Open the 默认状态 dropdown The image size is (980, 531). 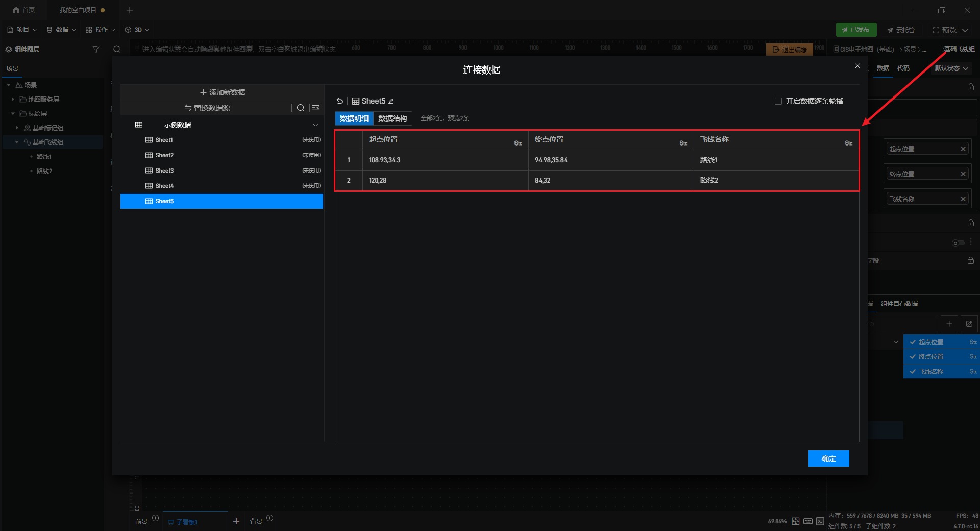[951, 68]
